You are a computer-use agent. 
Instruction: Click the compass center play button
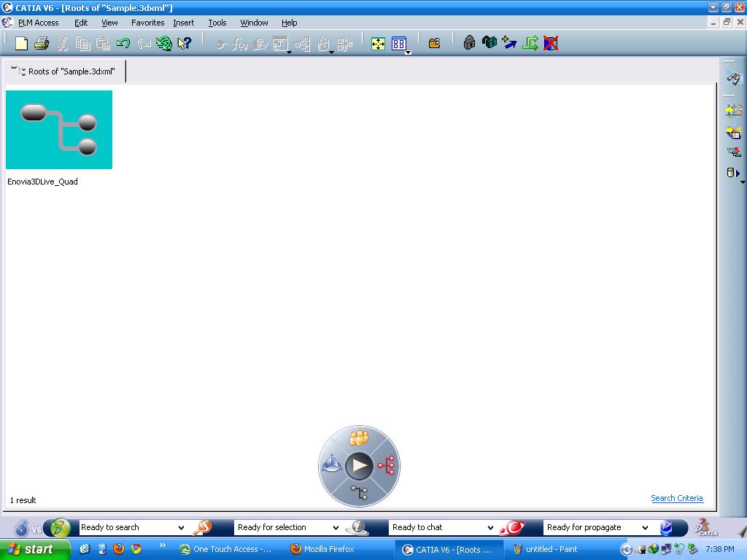(x=359, y=466)
